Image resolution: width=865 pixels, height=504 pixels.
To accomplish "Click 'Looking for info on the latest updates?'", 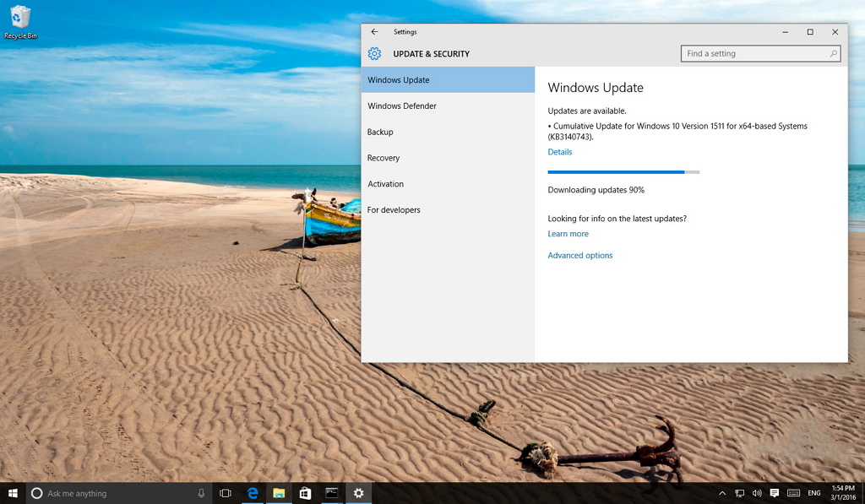I will [617, 219].
